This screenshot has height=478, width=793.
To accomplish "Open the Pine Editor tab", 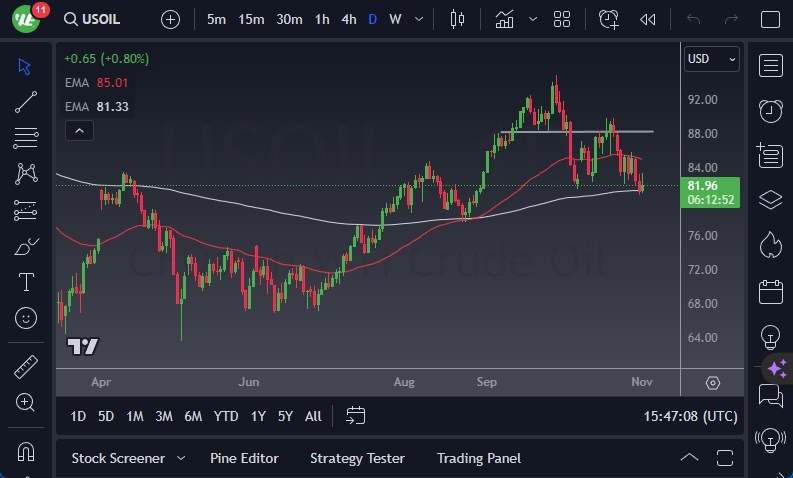I will point(244,458).
